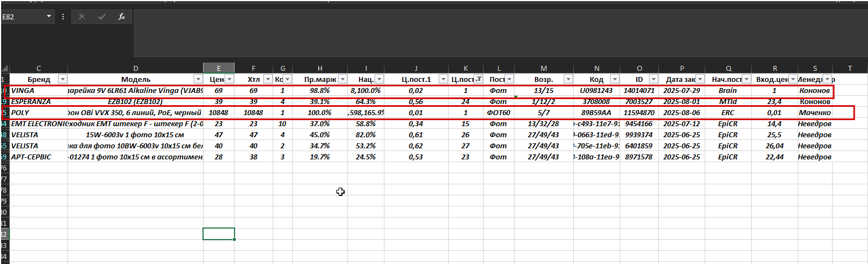868x264 pixels.
Task: Click the Cancel X icon in formula bar
Action: 82,17
